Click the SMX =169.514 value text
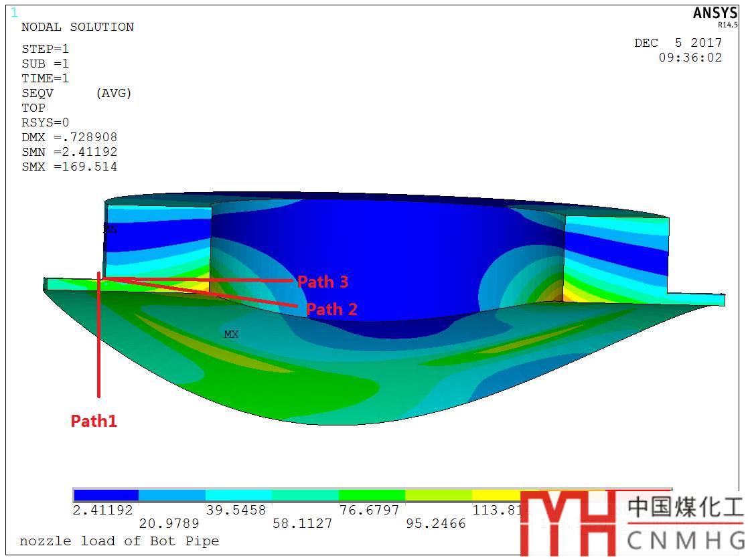748x560 pixels. (69, 167)
